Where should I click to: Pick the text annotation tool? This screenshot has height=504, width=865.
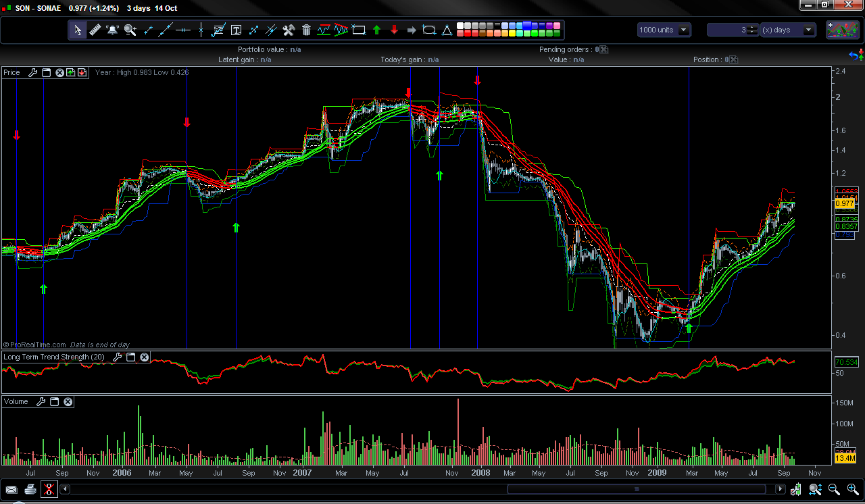tap(236, 30)
